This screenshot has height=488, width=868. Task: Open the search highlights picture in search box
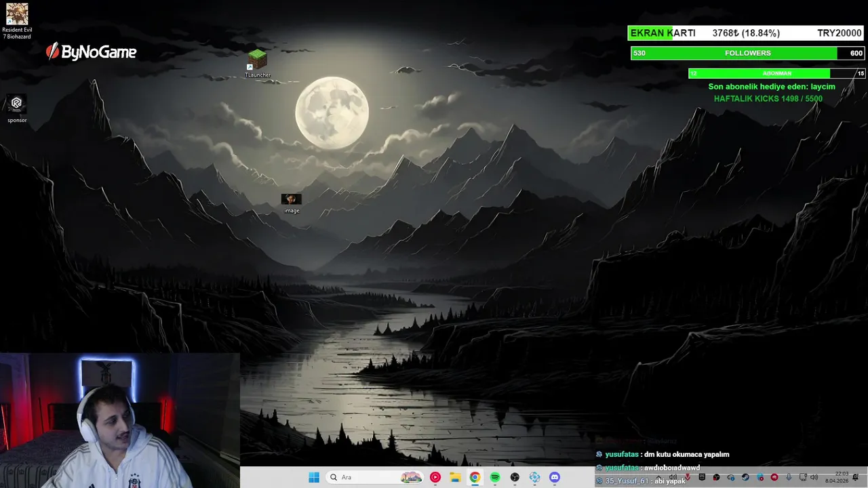tap(411, 477)
